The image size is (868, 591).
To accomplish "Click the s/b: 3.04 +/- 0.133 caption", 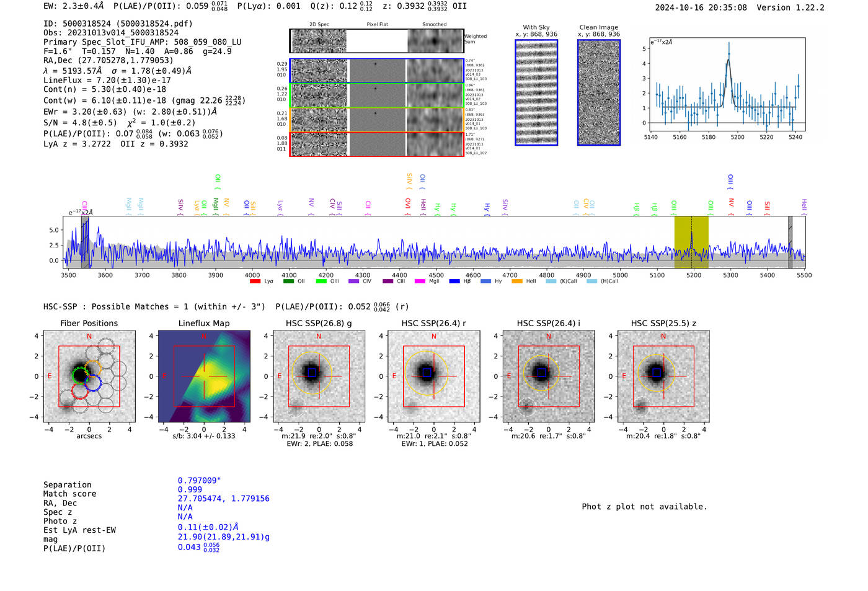I will coord(204,436).
